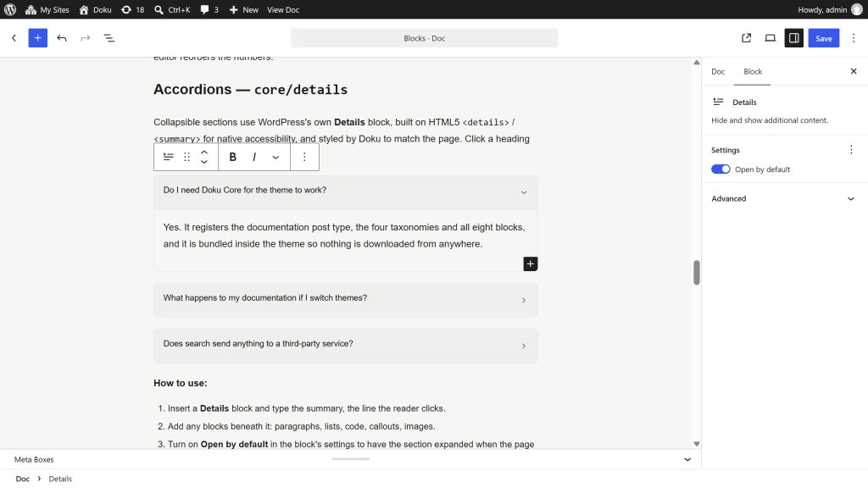Click View Doc link
The image size is (868, 488).
coord(283,9)
